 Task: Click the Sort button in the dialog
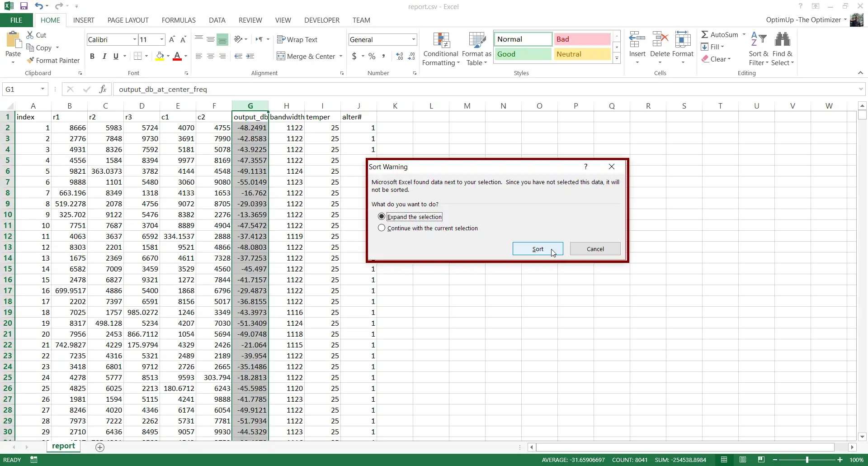[x=538, y=249]
